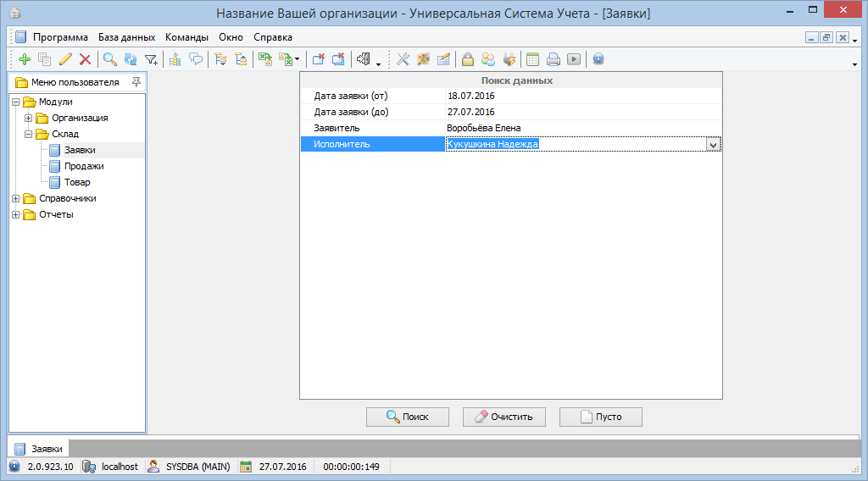Open the Исполнитель dropdown arrow
This screenshot has width=868, height=481.
tap(713, 145)
